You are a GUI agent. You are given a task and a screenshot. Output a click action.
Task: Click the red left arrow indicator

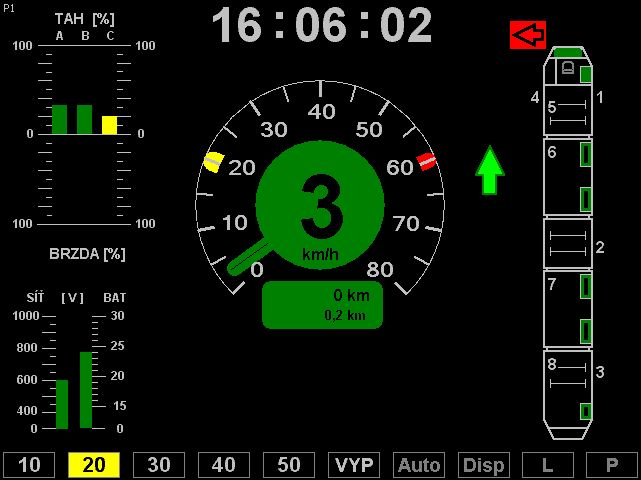(x=527, y=35)
